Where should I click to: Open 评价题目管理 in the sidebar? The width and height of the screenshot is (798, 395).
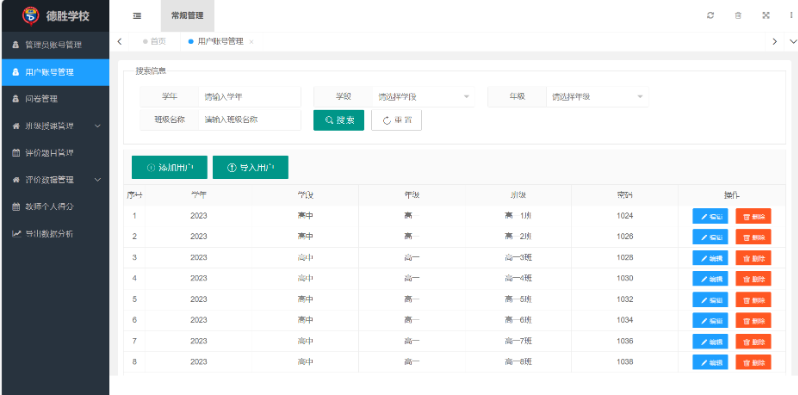(x=54, y=153)
